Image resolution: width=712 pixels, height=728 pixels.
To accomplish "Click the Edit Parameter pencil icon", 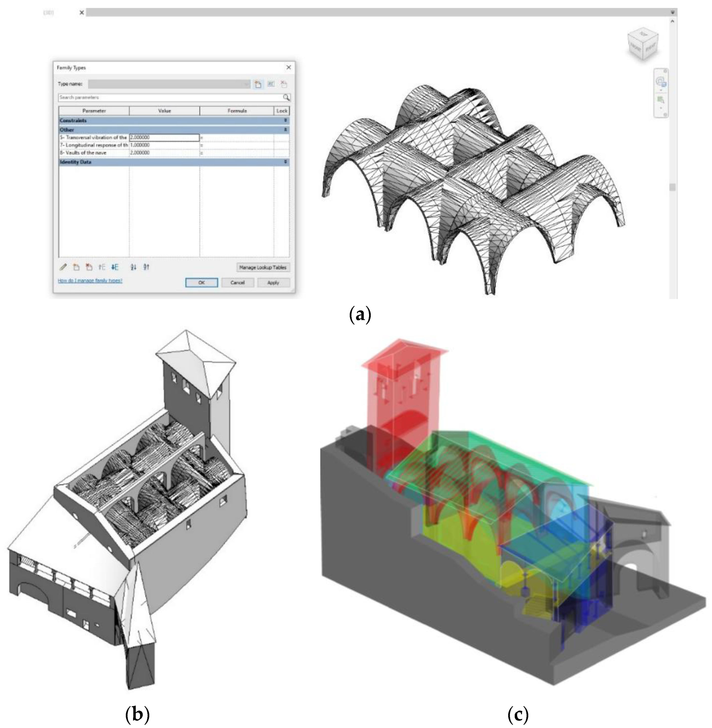I will point(63,267).
